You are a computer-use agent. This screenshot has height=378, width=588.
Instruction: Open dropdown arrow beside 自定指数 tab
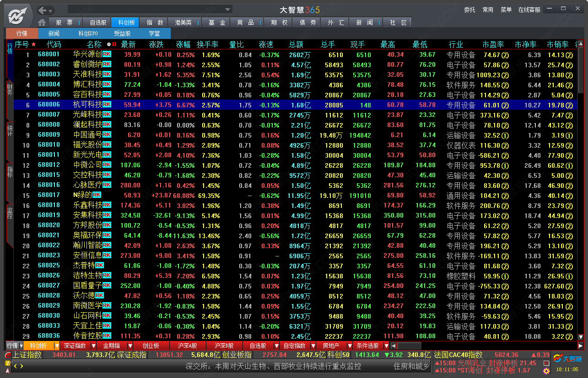pyautogui.click(x=313, y=346)
